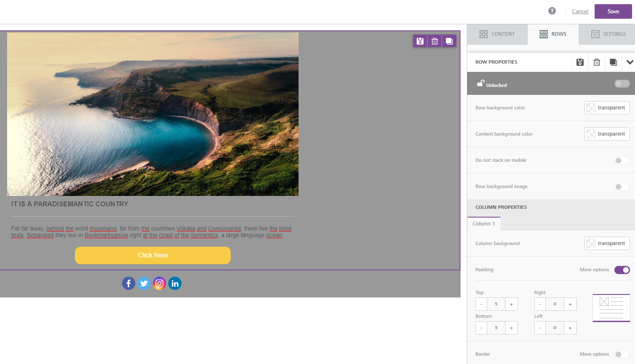Click the padding layout preview diagram
Viewport: 635px width, 364px height.
click(611, 308)
